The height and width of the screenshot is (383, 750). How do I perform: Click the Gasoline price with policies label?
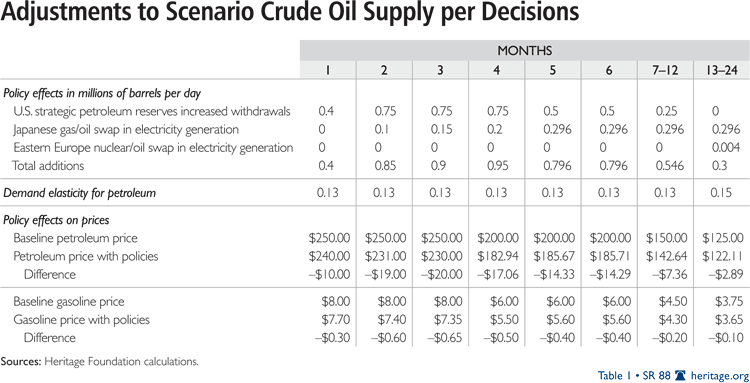coord(81,319)
